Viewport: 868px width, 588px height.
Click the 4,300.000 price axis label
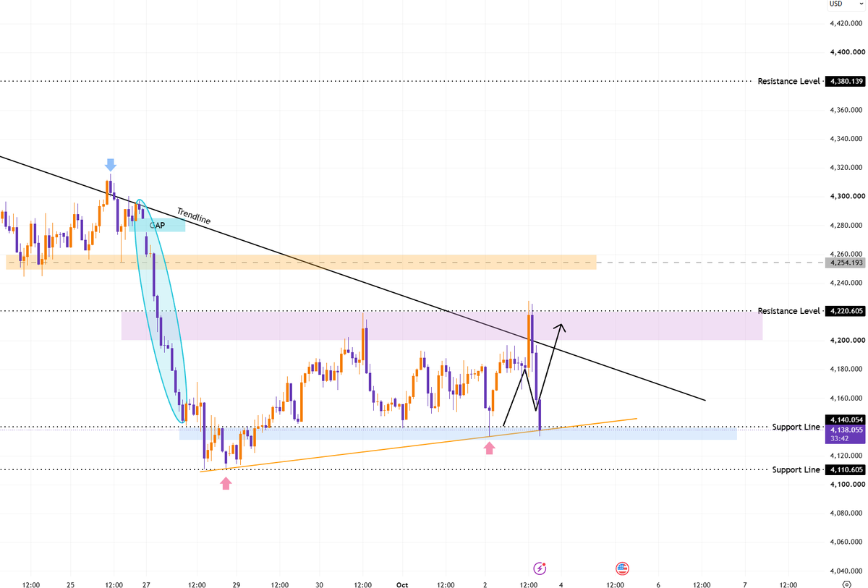[x=846, y=196]
